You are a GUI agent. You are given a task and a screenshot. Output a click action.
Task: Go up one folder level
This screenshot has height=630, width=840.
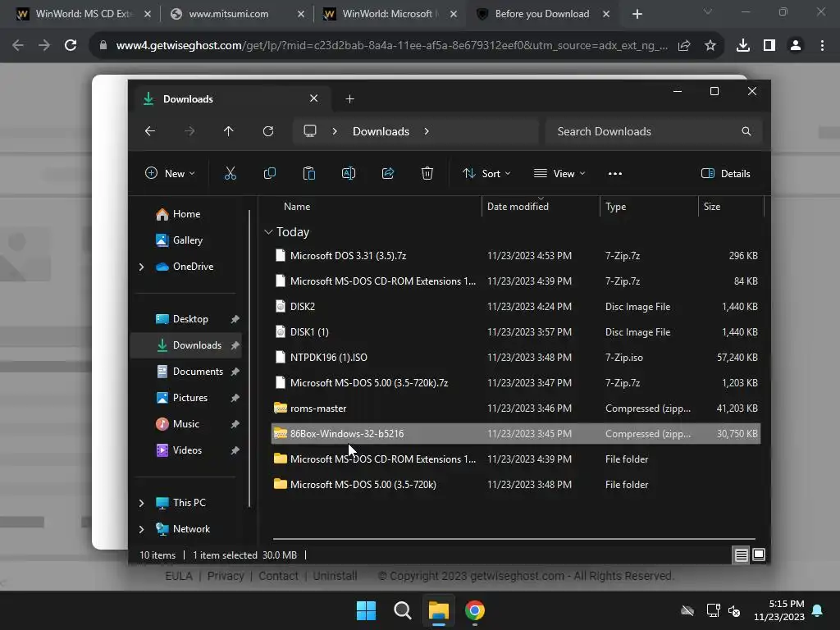229,131
